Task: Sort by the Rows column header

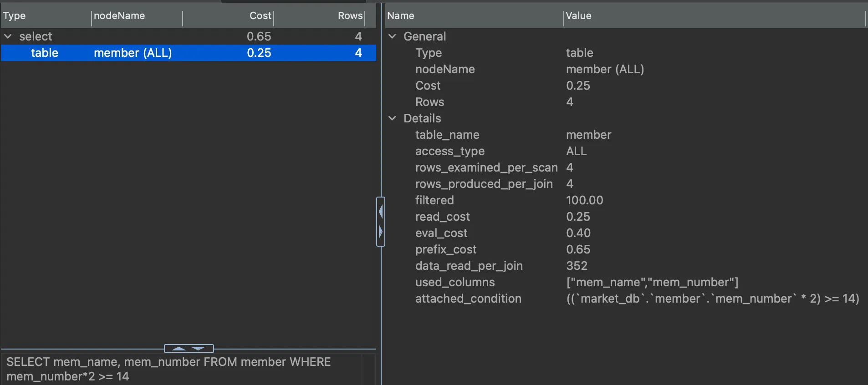Action: (319, 15)
